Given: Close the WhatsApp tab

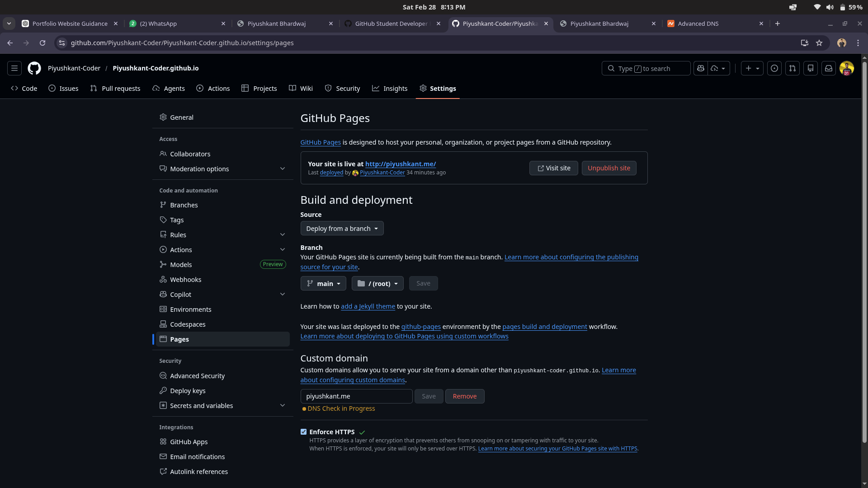Looking at the screenshot, I should click(223, 23).
